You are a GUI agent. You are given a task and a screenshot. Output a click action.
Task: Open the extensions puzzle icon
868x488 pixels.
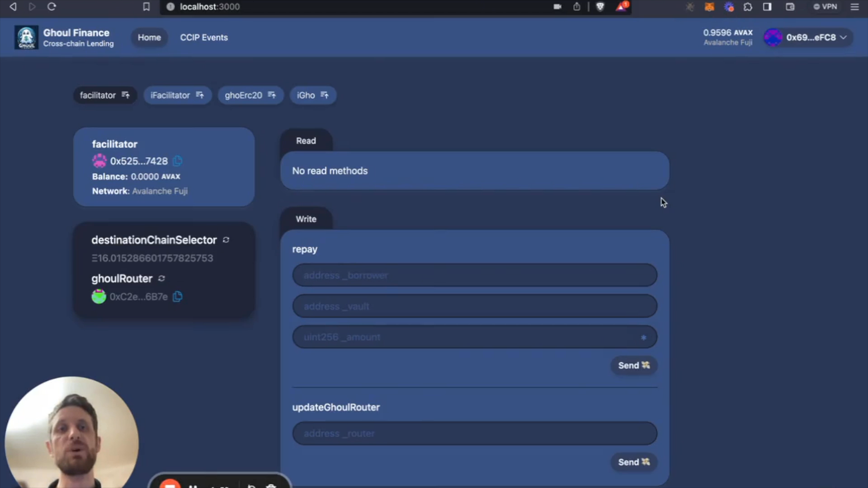click(748, 7)
